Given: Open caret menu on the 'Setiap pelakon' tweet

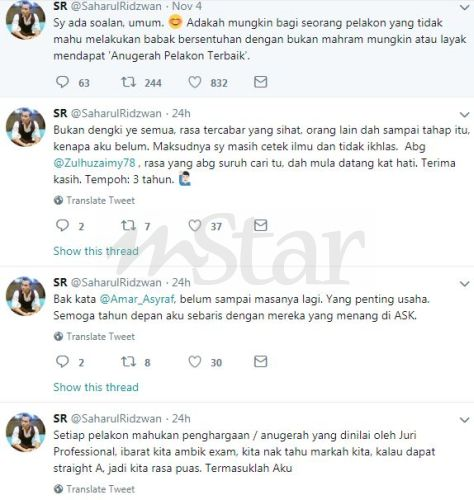Looking at the screenshot, I should pyautogui.click(x=464, y=420).
